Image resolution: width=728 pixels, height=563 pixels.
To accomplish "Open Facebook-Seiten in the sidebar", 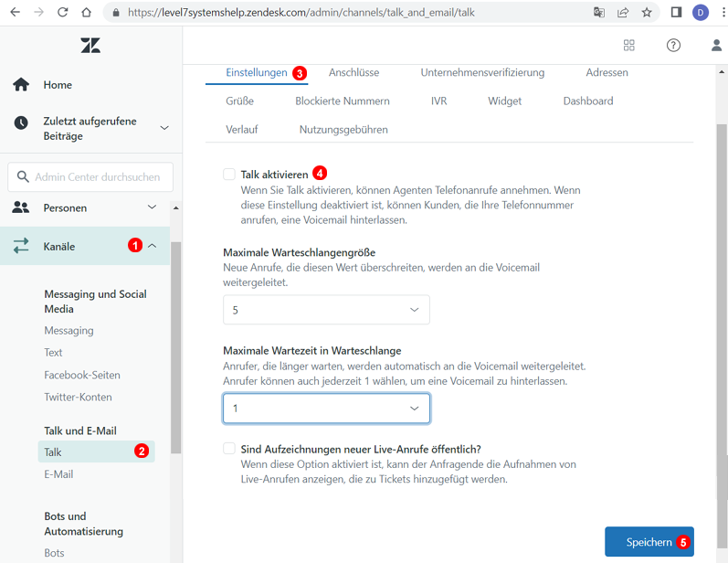I will tap(82, 375).
